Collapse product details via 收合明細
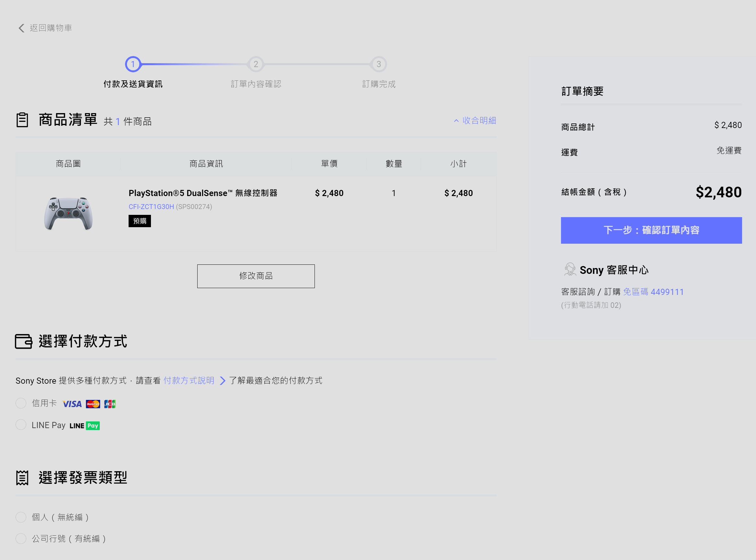Viewport: 756px width, 560px height. click(475, 121)
